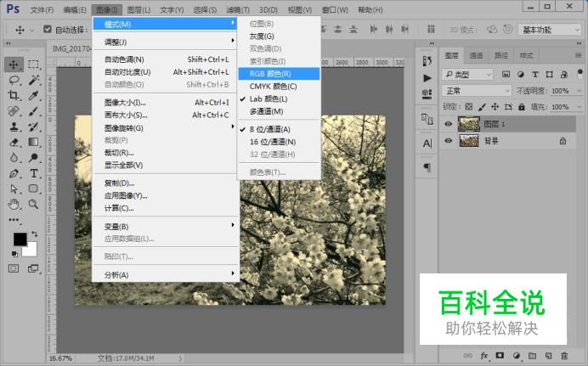588x366 pixels.
Task: Open the Actions play panel icon
Action: click(427, 78)
